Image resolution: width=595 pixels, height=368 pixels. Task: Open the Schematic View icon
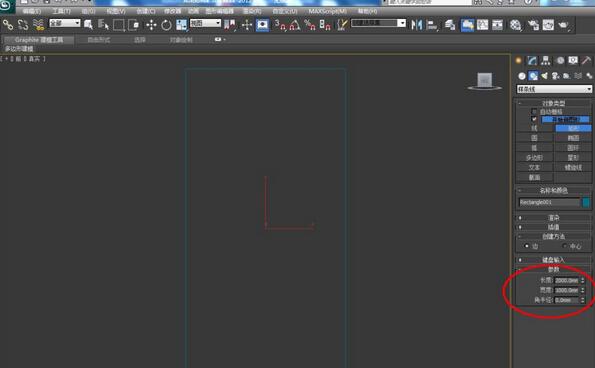[x=497, y=25]
